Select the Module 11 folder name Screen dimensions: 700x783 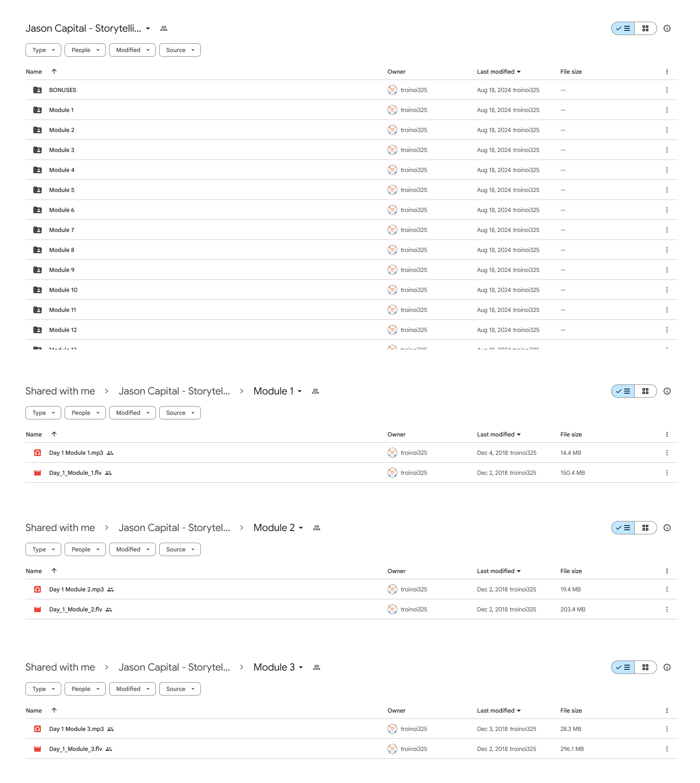(x=62, y=310)
